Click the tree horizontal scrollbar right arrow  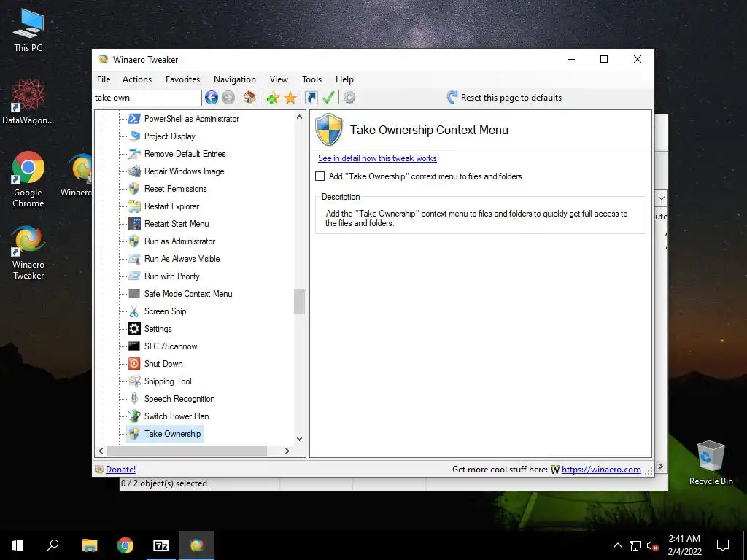pyautogui.click(x=287, y=451)
